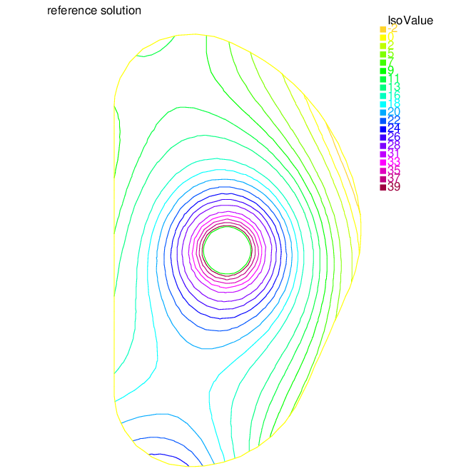Select the green legend swatch labeled 11
This screenshot has width=476, height=476.
coord(383,79)
